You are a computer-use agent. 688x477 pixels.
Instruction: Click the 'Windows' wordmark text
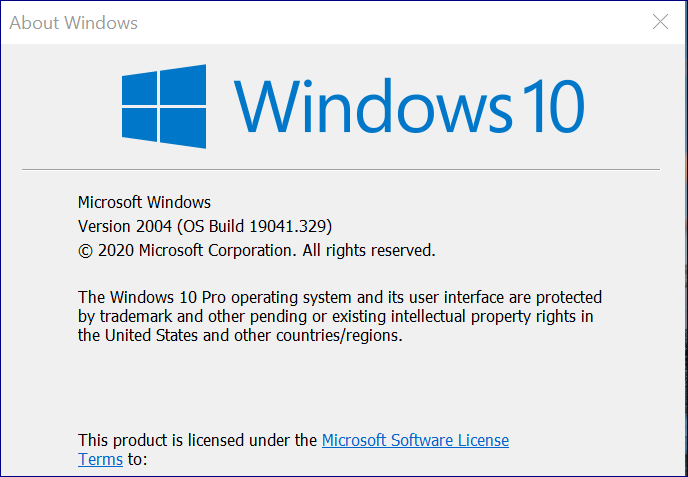click(368, 107)
